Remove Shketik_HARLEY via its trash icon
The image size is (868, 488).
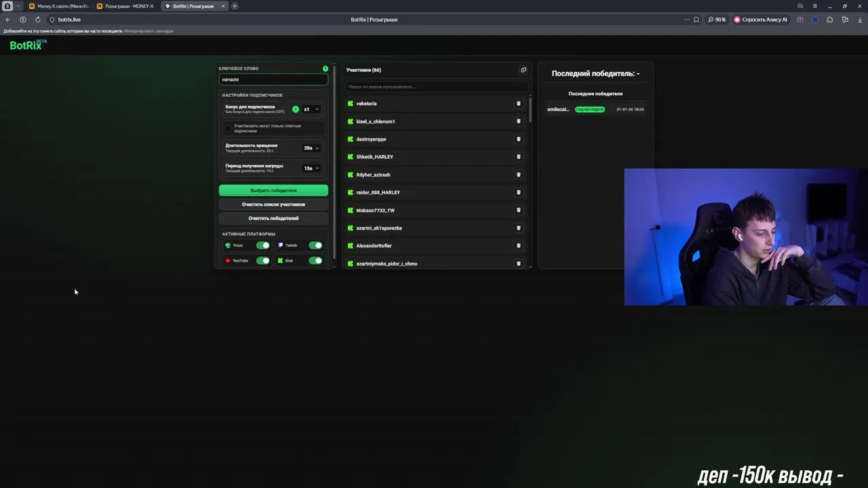[519, 157]
